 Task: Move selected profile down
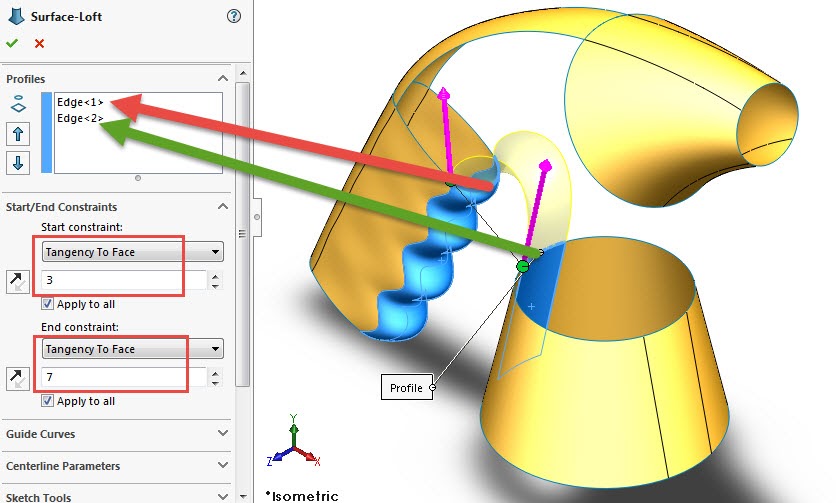point(18,163)
